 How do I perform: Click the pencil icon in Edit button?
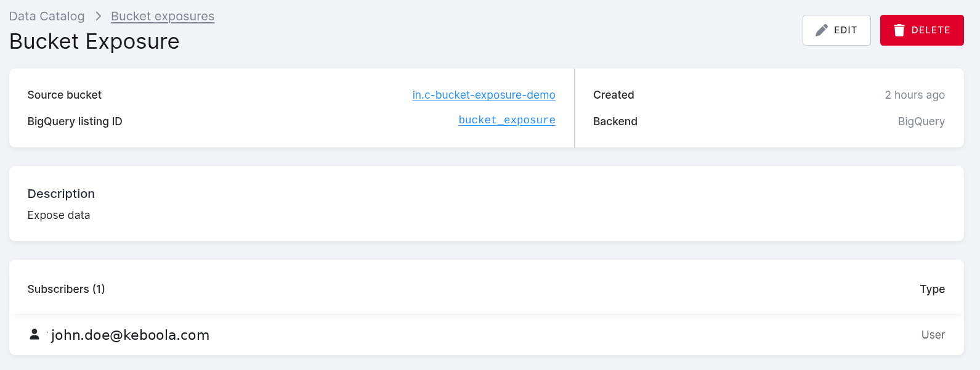[x=822, y=30]
